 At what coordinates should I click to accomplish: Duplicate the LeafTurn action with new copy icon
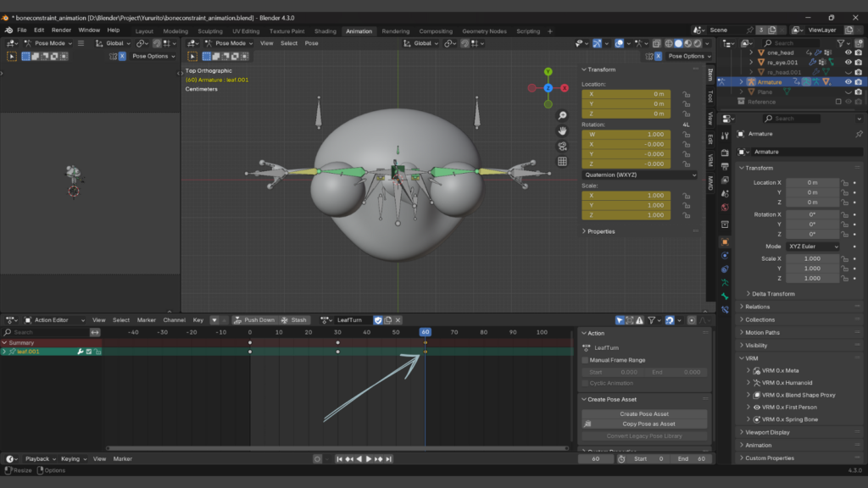pos(388,319)
